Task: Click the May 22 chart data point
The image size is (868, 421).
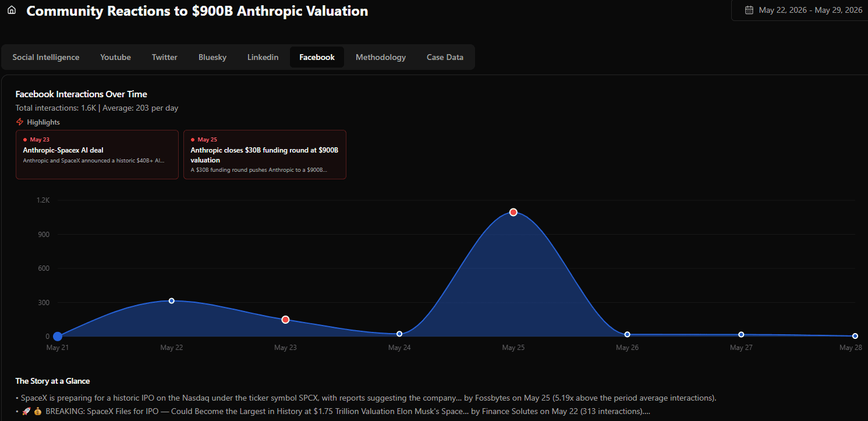Action: coord(171,300)
